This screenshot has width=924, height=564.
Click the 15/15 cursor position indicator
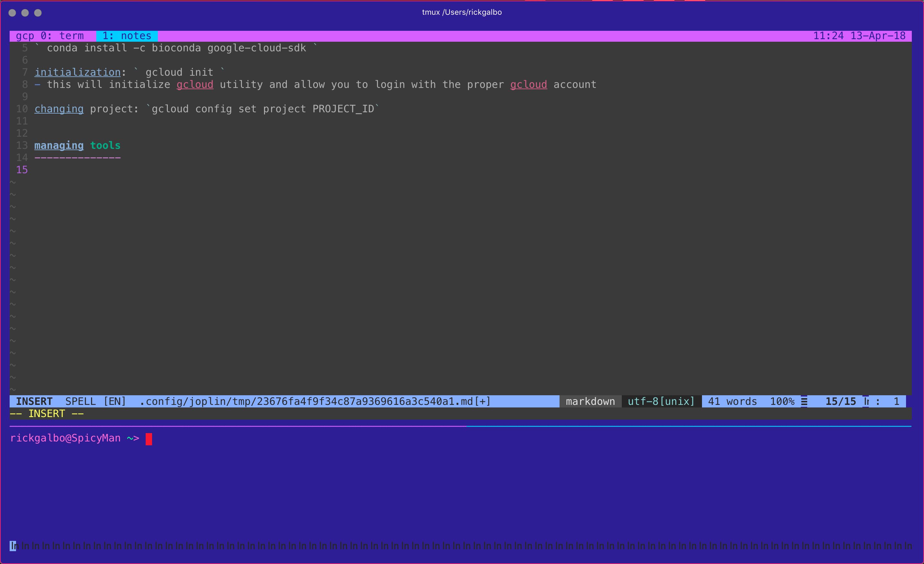(x=840, y=401)
